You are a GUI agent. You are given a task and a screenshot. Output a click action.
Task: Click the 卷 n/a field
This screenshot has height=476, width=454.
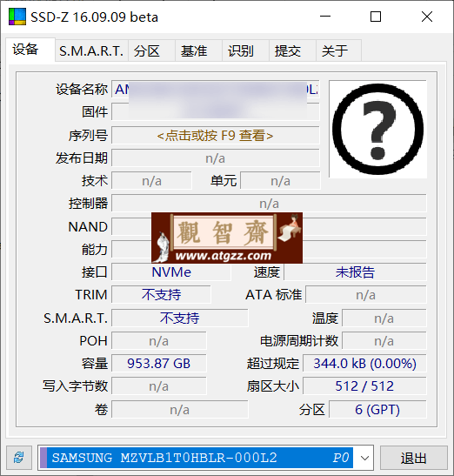(x=180, y=410)
